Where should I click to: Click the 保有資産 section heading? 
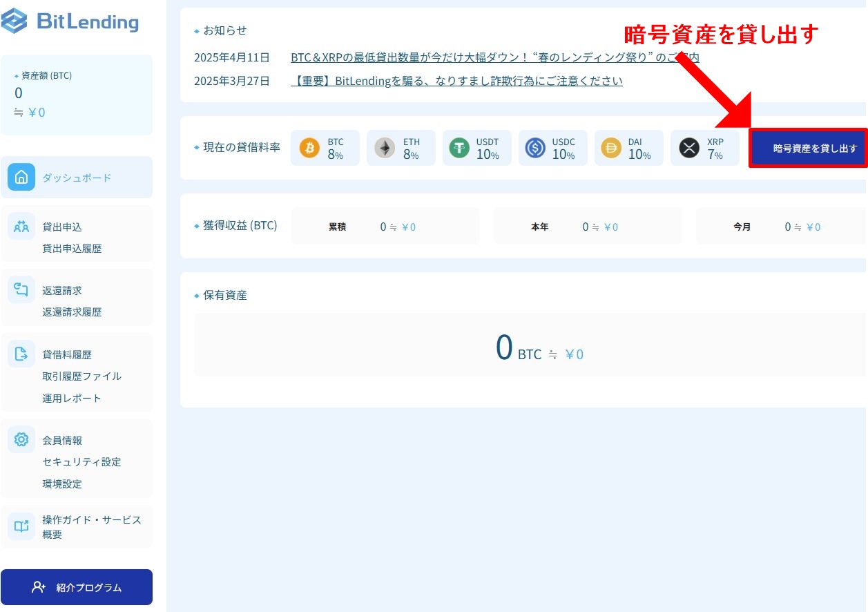pyautogui.click(x=224, y=295)
